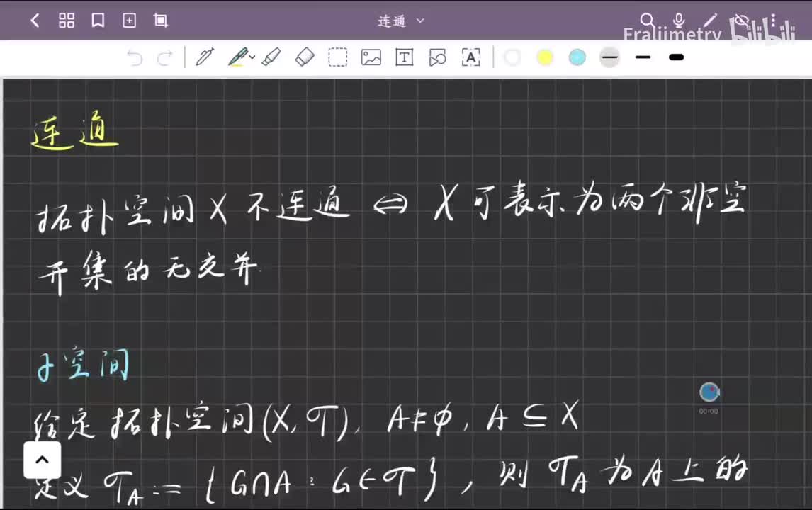Pick the white color swatch

512,57
